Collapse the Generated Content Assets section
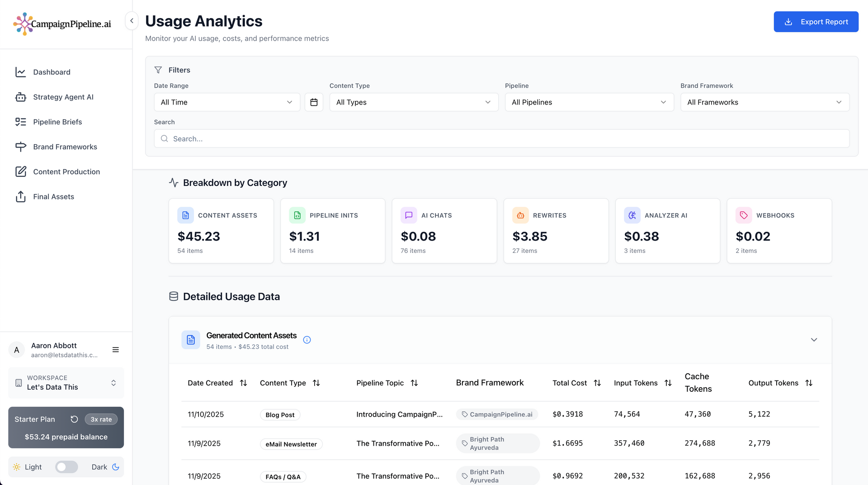Screen dimensions: 868x485 click(x=814, y=340)
